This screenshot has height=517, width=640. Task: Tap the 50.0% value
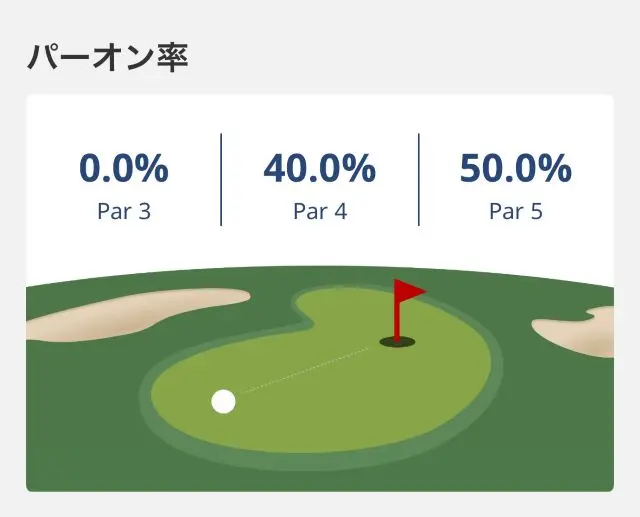[515, 170]
